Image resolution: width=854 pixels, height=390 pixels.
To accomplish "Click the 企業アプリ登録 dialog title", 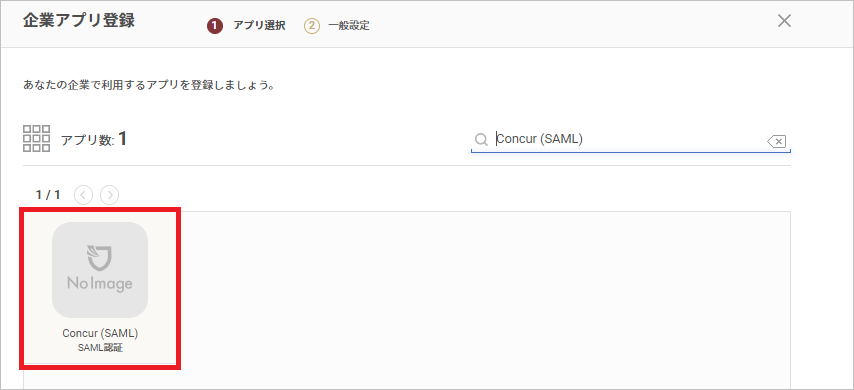I will tap(79, 21).
